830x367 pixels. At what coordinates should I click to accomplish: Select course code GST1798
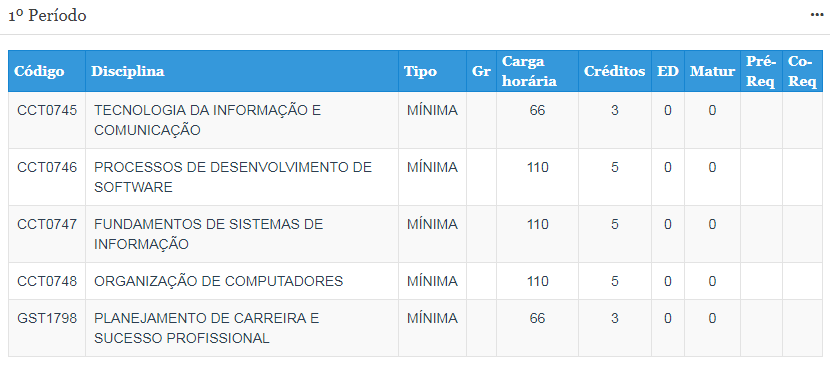(x=47, y=318)
